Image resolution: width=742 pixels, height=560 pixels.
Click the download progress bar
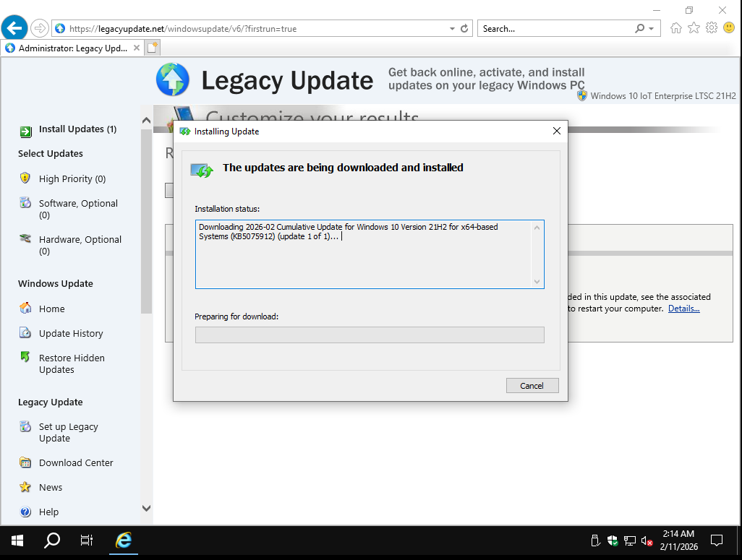[370, 335]
